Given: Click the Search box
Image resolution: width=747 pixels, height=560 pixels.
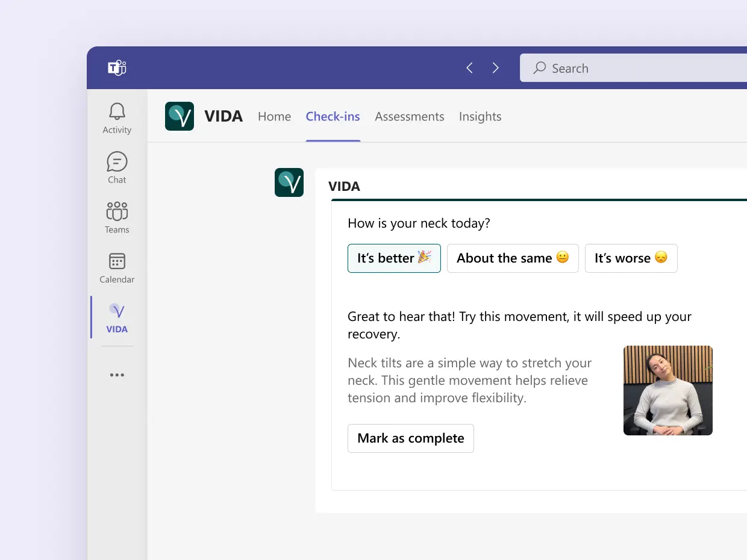Looking at the screenshot, I should (633, 68).
